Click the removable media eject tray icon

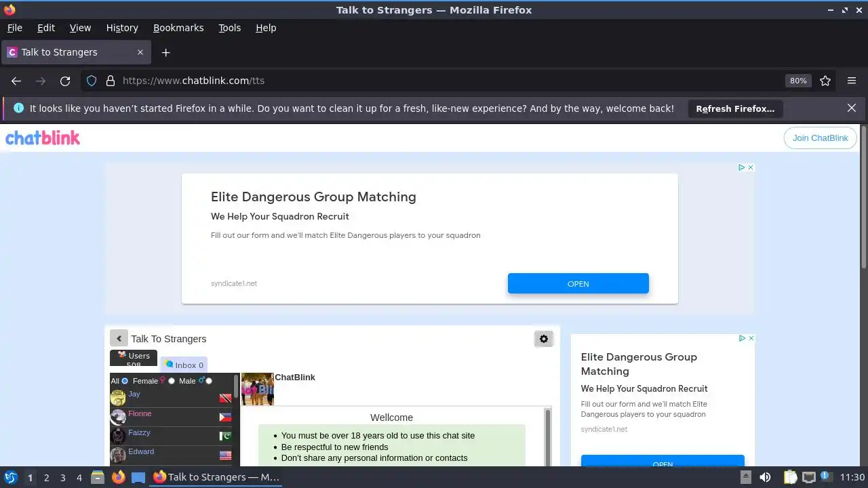point(745,477)
